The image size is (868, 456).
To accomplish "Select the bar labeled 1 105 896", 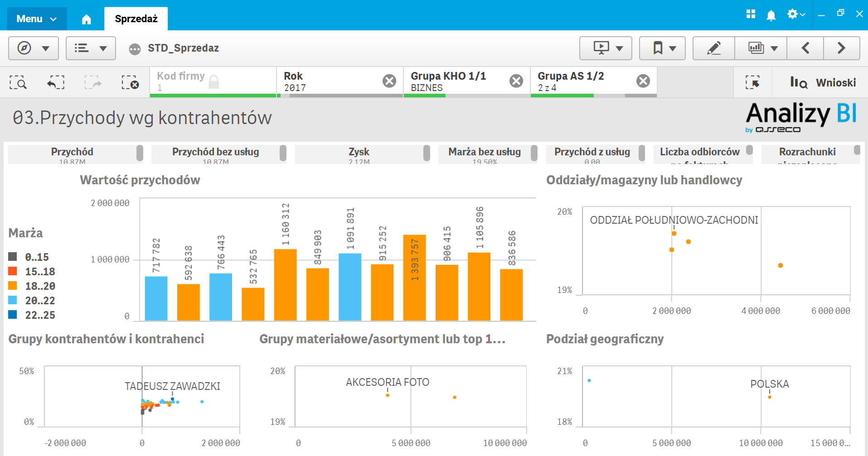I will coord(479,287).
